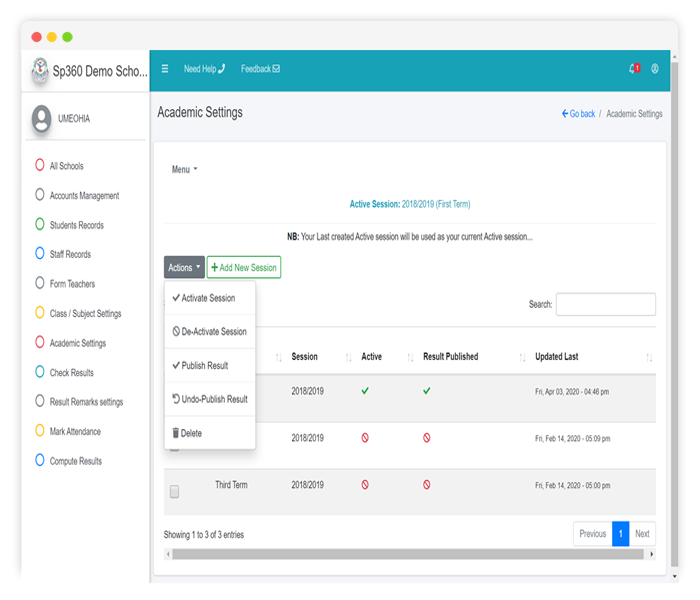
Task: Click the Active checkmark in first row
Action: pyautogui.click(x=365, y=391)
